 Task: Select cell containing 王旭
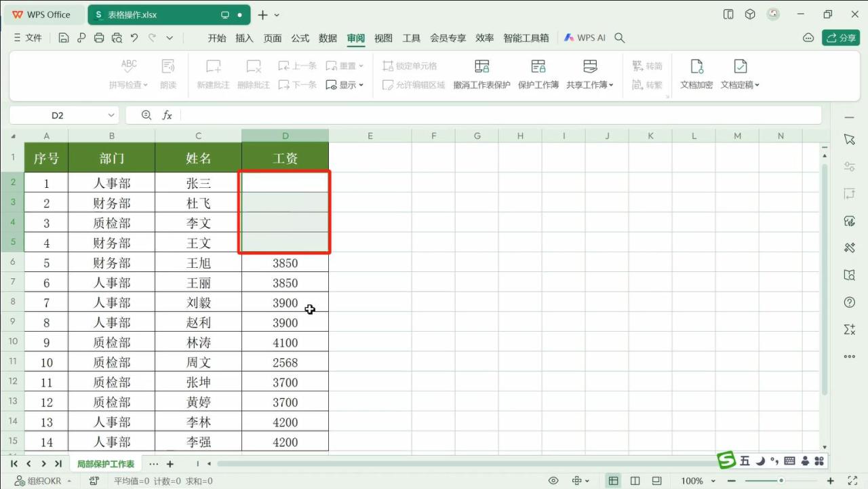pos(199,262)
